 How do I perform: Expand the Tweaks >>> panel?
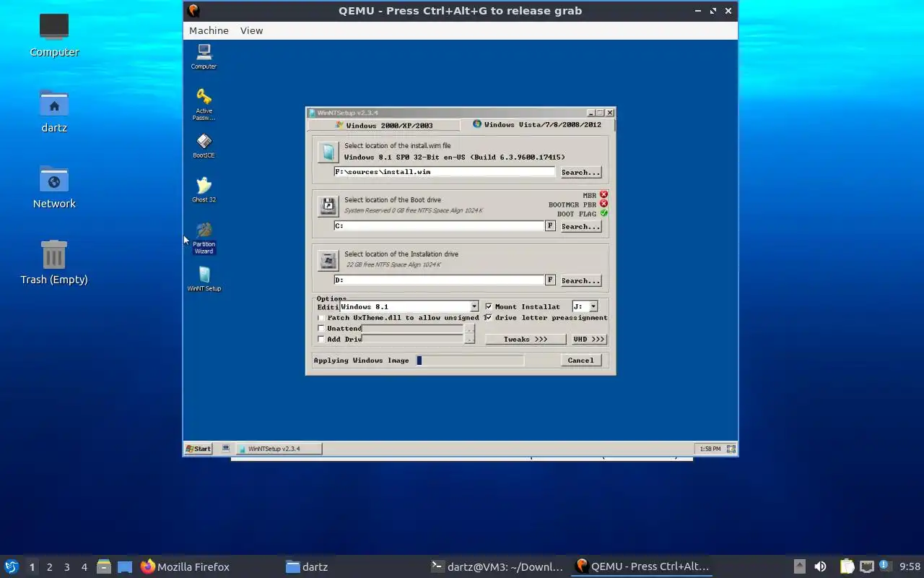point(526,339)
